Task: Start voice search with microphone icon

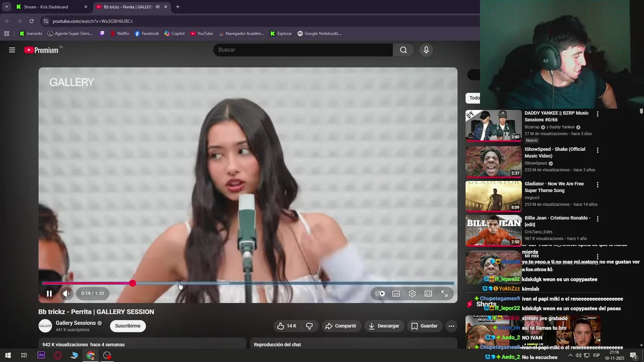Action: coord(426,50)
